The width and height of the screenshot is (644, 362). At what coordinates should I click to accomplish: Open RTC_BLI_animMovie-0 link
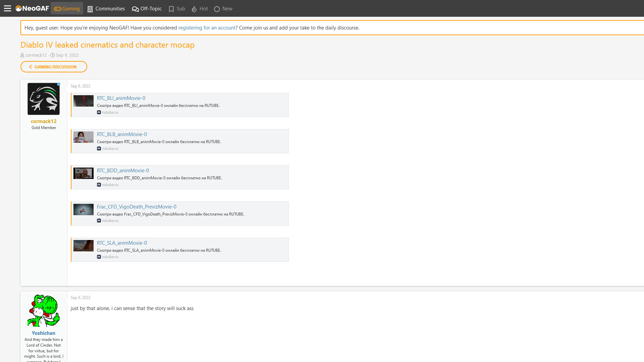pos(121,98)
